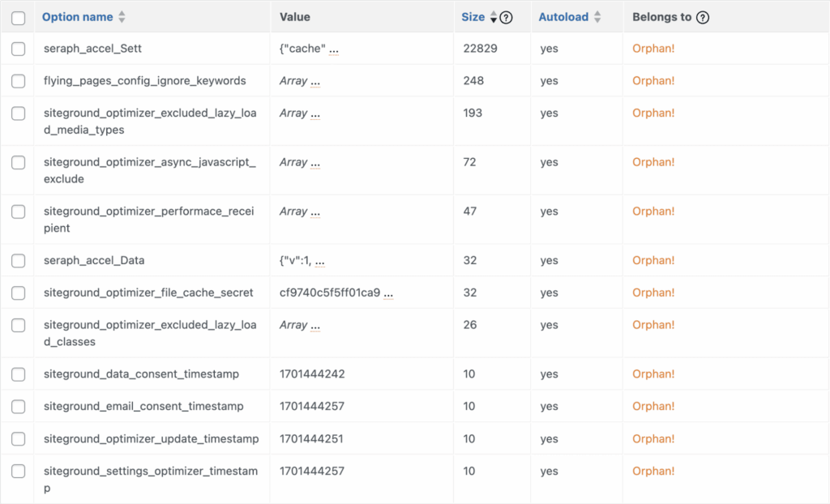Click the siteground_optimizer_update_timestamp option name
The width and height of the screenshot is (830, 504).
[x=151, y=438]
